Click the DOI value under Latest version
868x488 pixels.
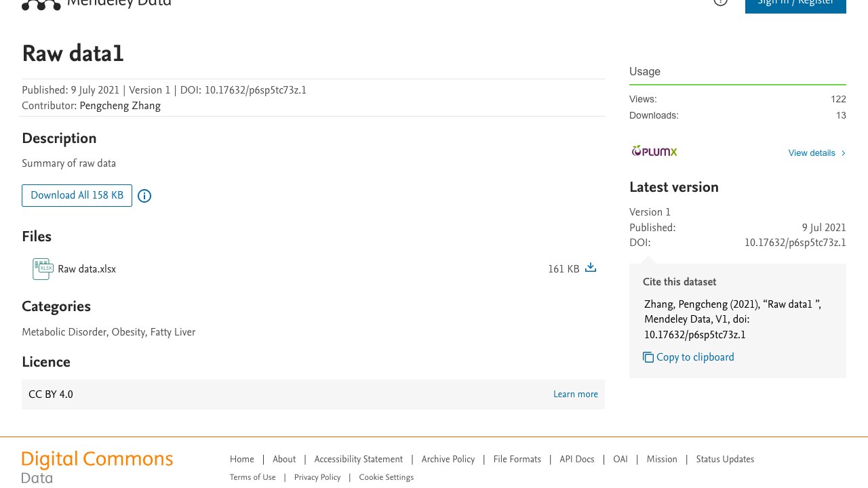pyautogui.click(x=795, y=243)
